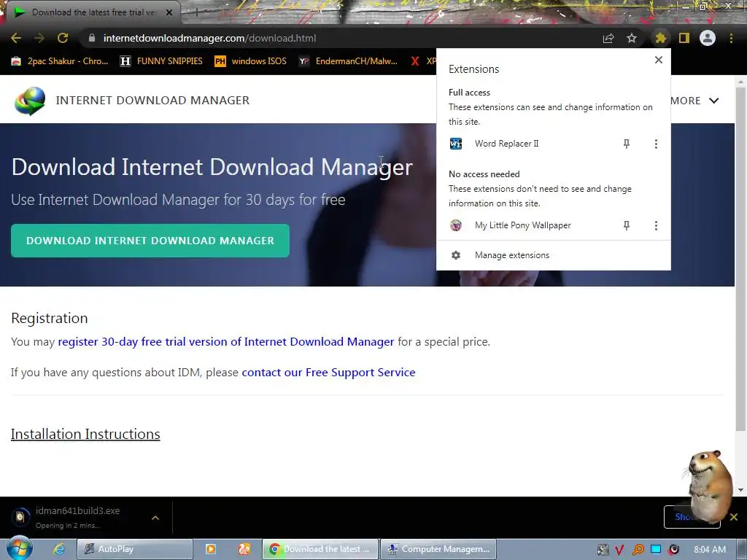Viewport: 747px width, 560px height.
Task: Open register 30-day free trial link
Action: pos(226,341)
